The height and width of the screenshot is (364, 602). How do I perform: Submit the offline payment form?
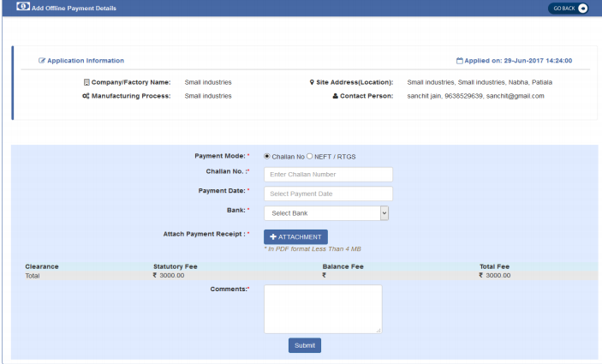304,345
